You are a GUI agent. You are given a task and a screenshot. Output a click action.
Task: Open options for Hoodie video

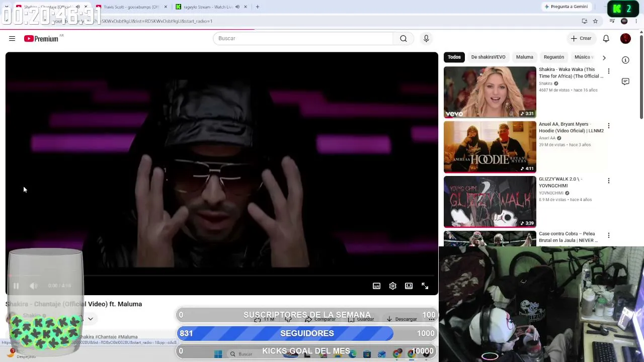coord(609,126)
